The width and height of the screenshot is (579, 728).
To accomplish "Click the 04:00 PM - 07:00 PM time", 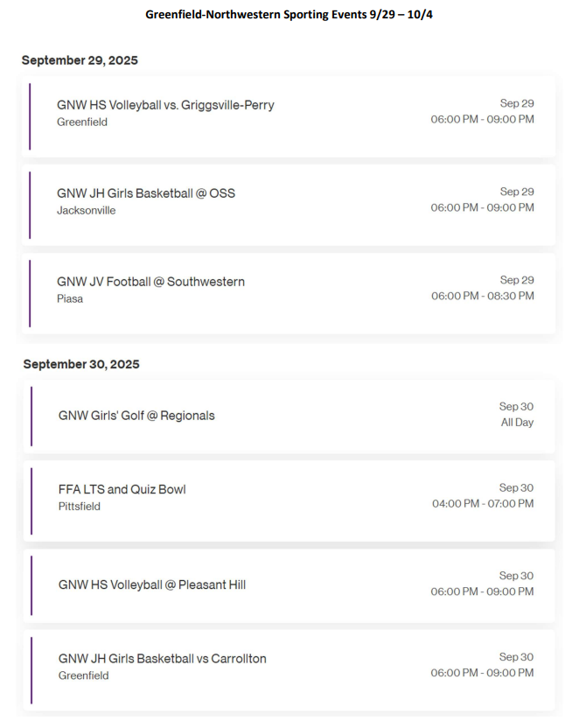I will point(483,504).
